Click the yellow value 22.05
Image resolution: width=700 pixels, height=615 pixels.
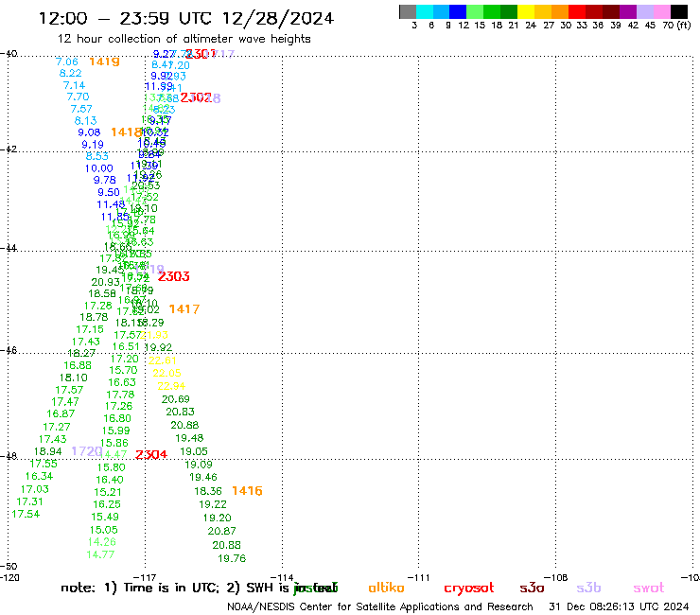coord(166,373)
